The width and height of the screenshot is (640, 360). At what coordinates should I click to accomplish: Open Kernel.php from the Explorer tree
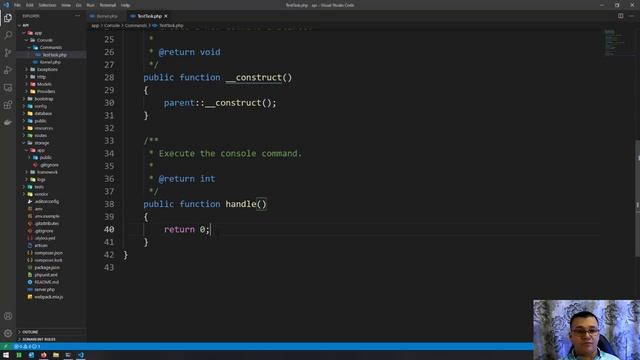tap(50, 62)
